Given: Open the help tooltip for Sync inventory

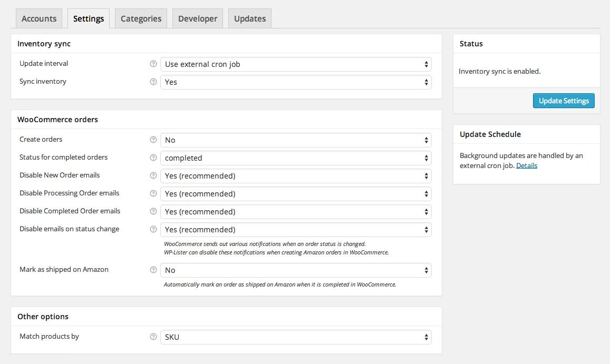Looking at the screenshot, I should (x=153, y=81).
